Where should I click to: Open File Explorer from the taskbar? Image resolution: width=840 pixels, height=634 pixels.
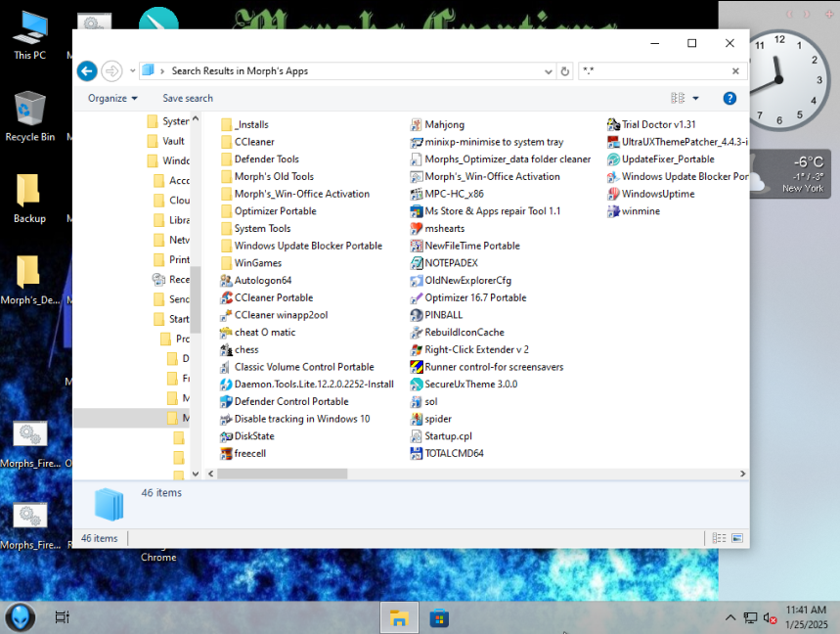coord(399,618)
